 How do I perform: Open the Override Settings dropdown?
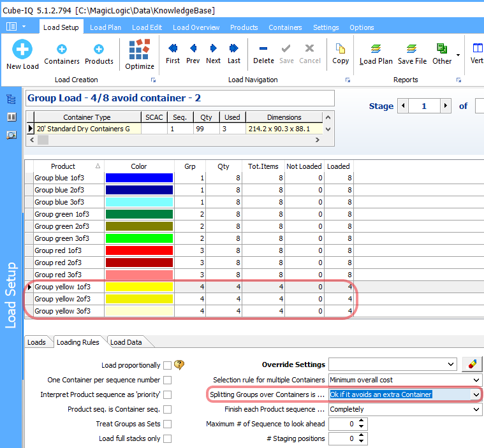coord(451,365)
